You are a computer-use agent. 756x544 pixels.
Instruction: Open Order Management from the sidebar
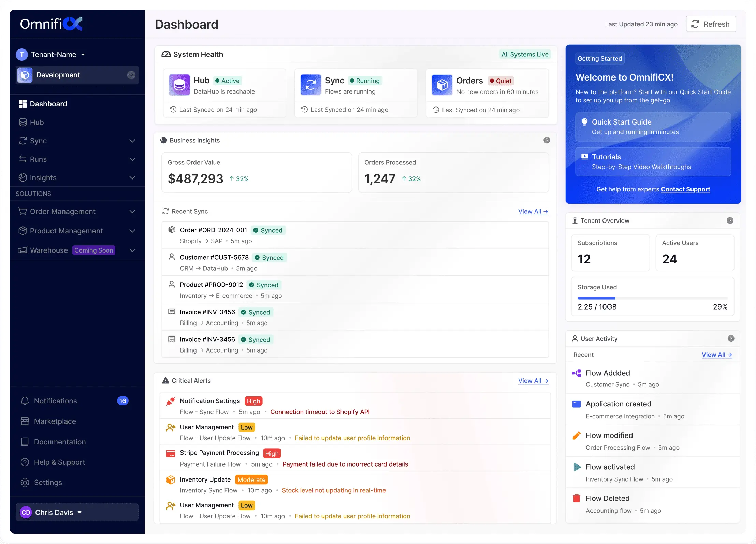62,211
